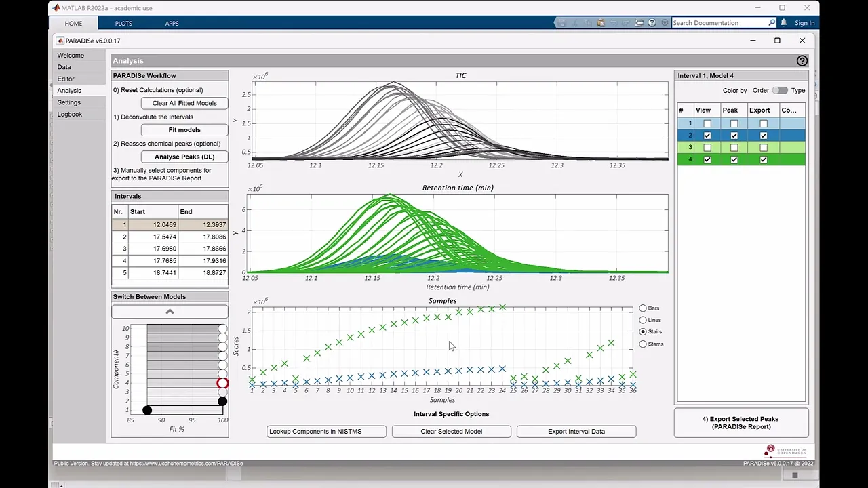Click MATLAB switch windows icon
Viewport: 868px width, 488px height.
639,23
